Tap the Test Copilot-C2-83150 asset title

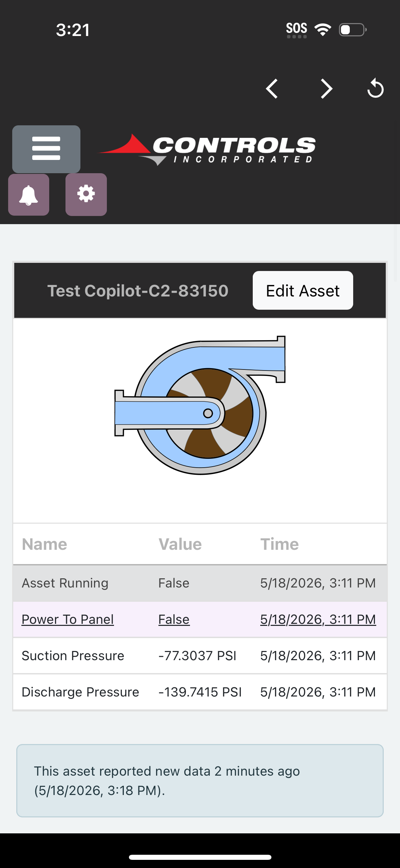[138, 291]
